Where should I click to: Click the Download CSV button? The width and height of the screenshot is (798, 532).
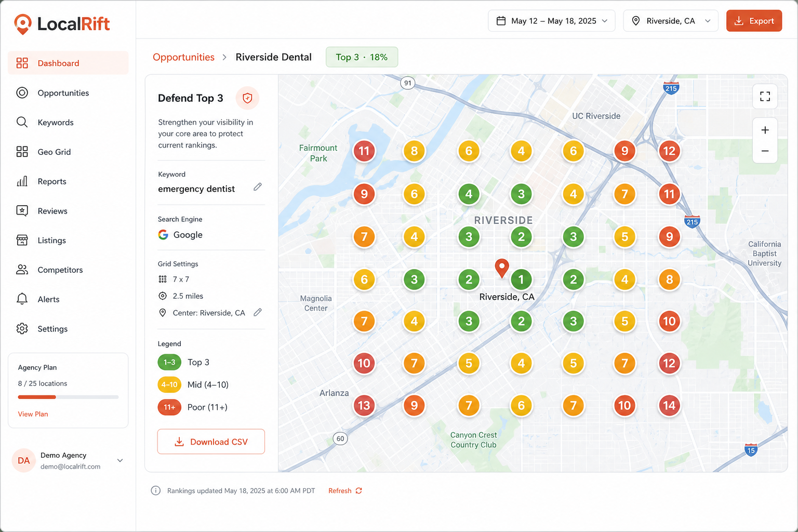(x=211, y=442)
